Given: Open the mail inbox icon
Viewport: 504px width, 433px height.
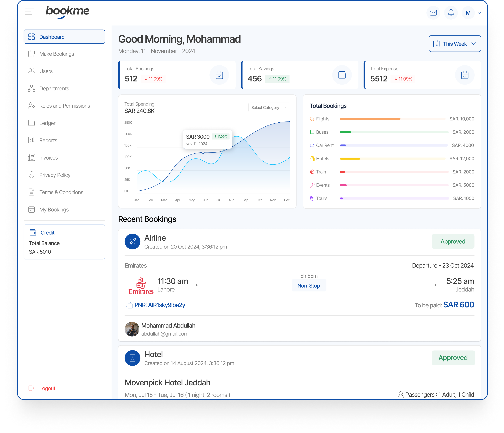Looking at the screenshot, I should [433, 13].
